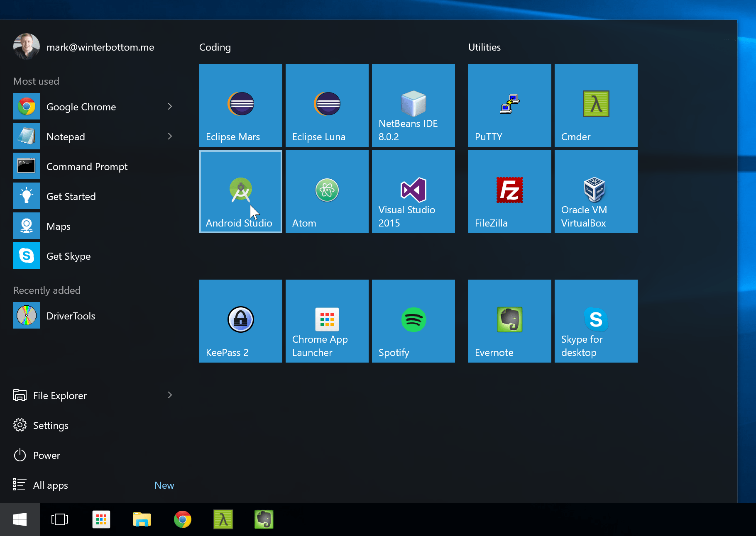Open the Eclipse Mars tile
The width and height of the screenshot is (756, 536).
tap(240, 105)
